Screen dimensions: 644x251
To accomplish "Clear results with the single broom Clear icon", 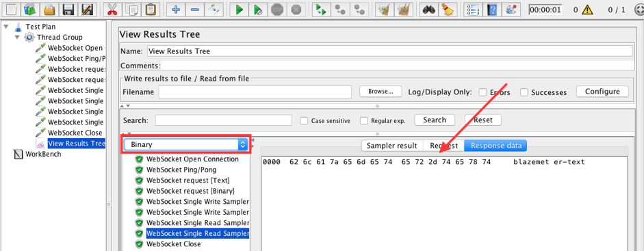I will point(385,9).
